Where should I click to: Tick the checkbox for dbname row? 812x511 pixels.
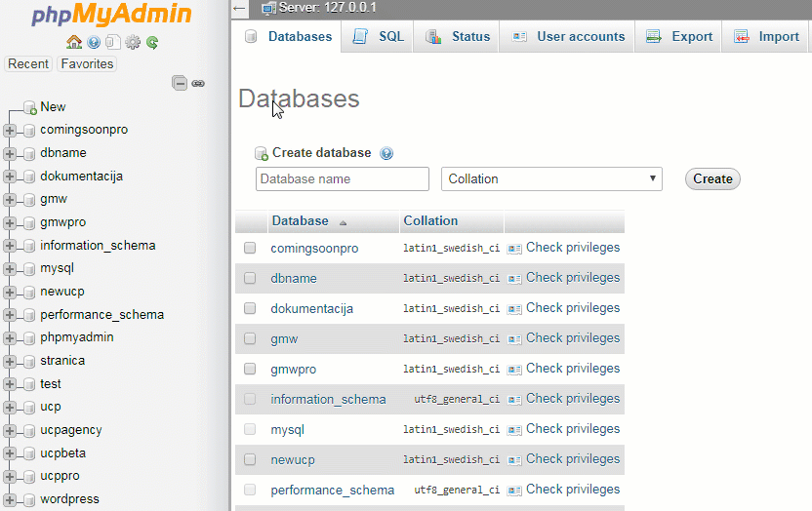250,278
